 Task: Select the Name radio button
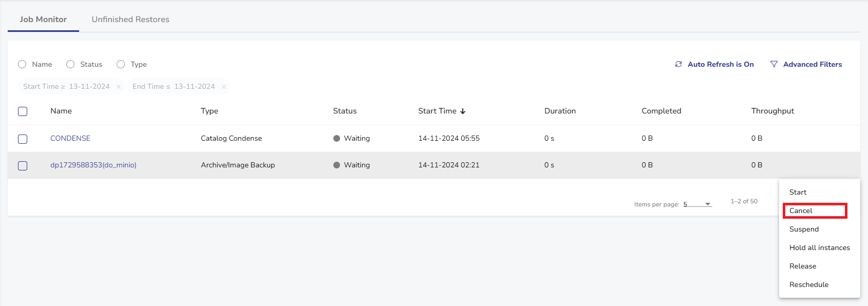point(22,64)
